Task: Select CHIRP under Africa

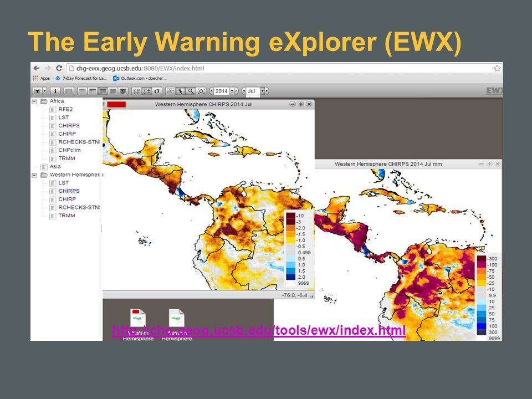Action: coord(67,134)
